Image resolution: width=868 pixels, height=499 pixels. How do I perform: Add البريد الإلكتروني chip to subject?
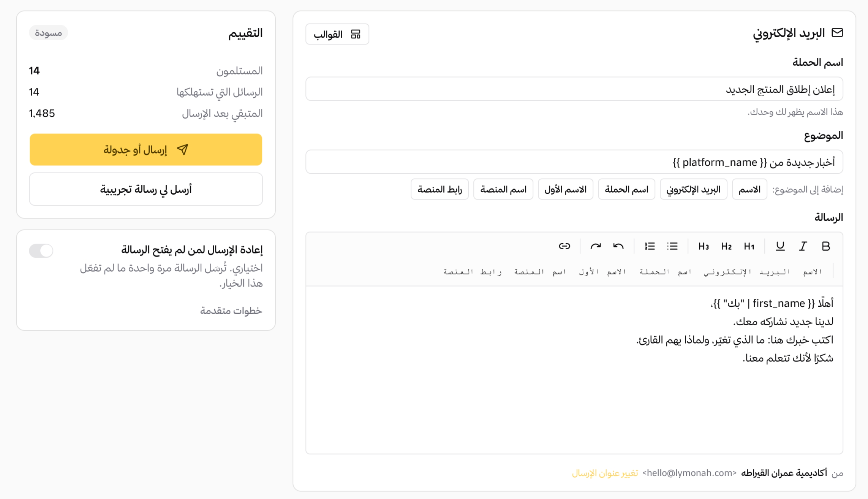(693, 189)
